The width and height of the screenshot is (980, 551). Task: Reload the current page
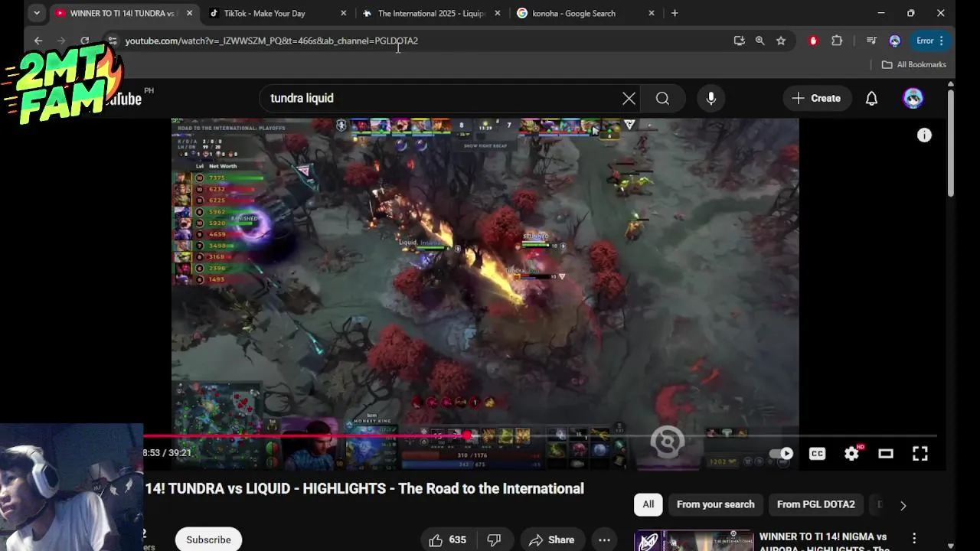pos(85,41)
